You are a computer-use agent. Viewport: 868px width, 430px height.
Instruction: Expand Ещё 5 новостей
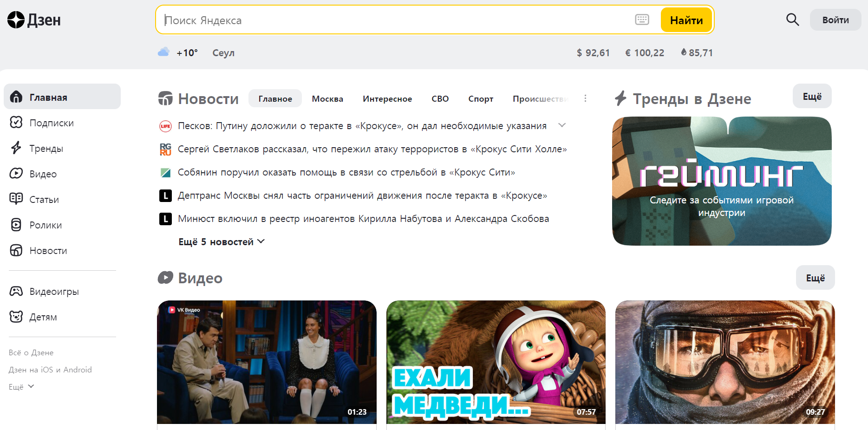222,241
